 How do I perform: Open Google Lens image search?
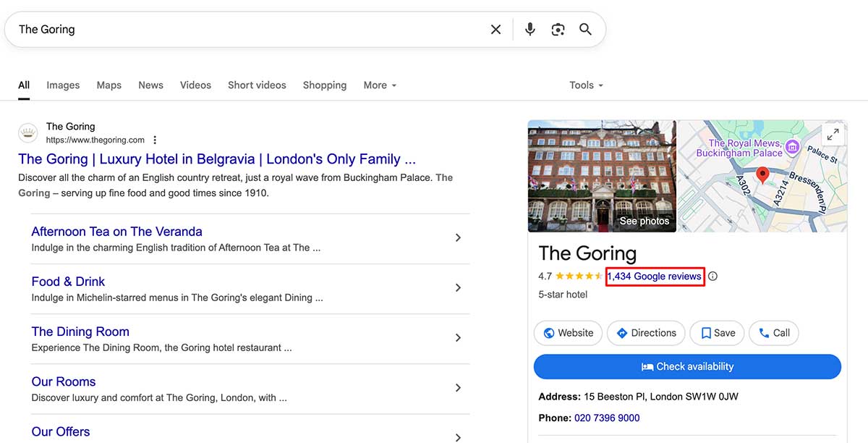(557, 29)
